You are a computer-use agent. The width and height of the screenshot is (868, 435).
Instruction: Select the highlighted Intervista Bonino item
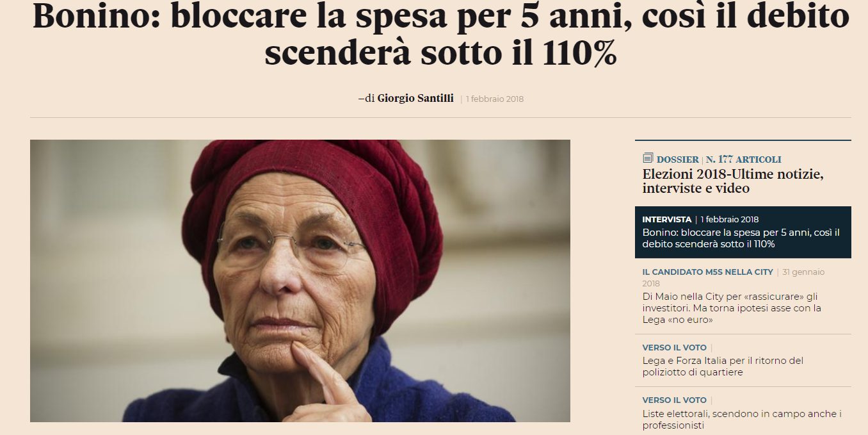click(x=743, y=232)
